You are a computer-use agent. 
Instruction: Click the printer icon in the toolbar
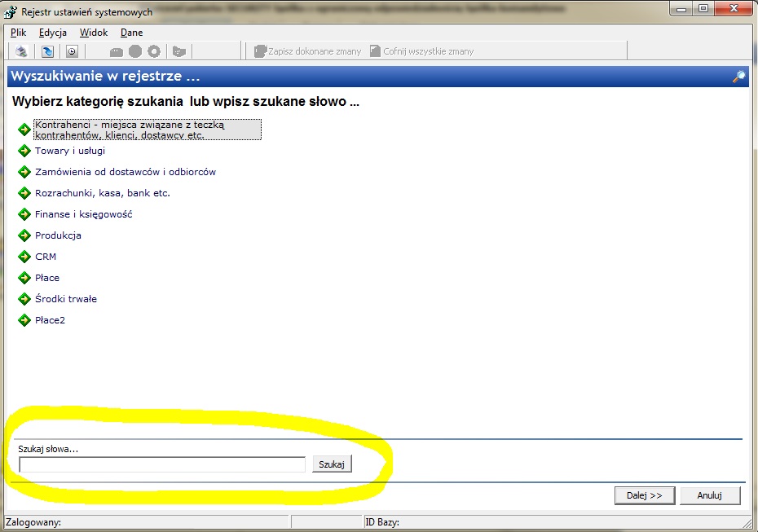point(21,51)
